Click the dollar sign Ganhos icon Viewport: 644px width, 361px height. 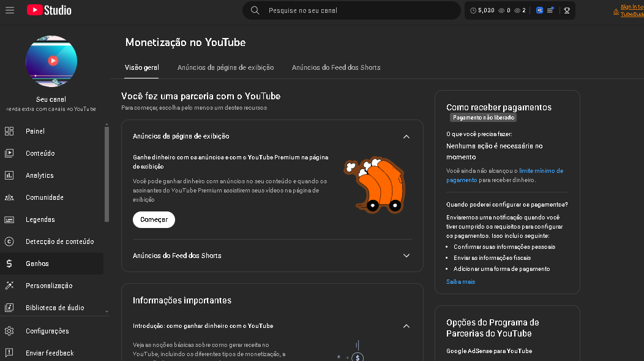9,264
